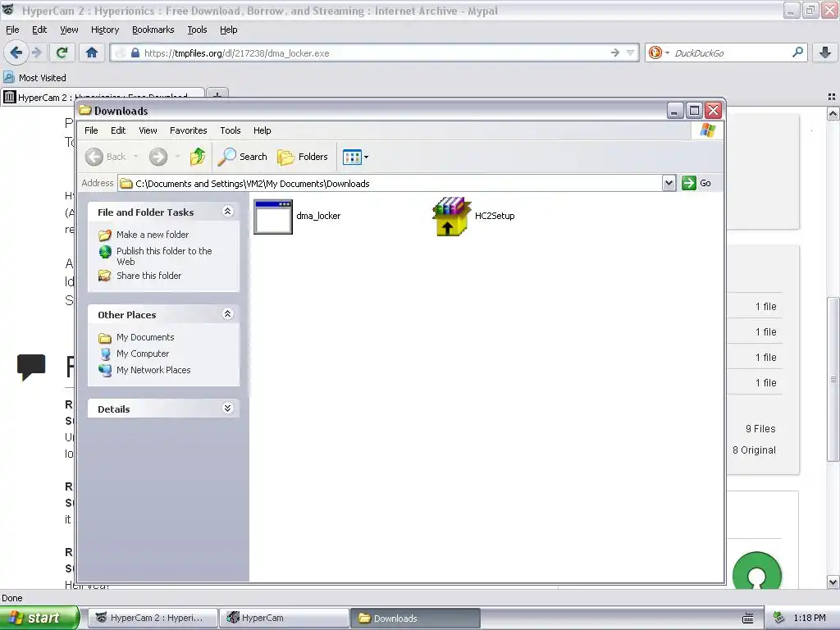Screen dimensions: 840x630
Task: Click safely remove hardware tray icon
Action: [x=778, y=618]
